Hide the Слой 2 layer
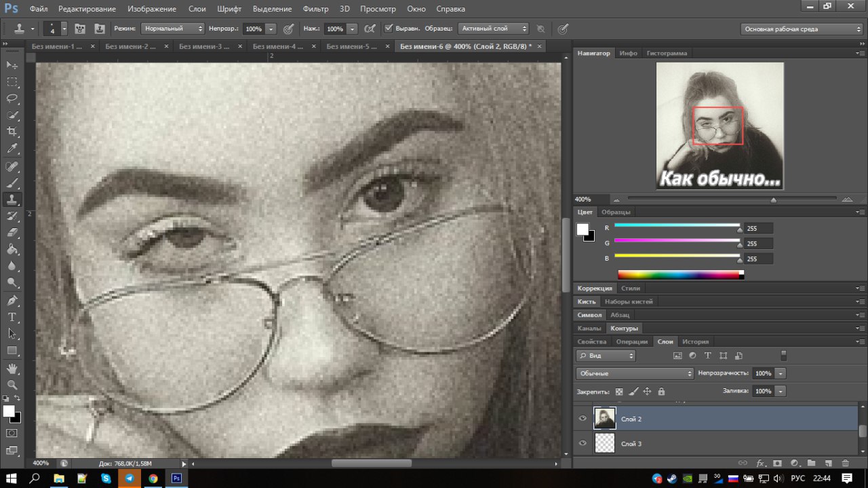This screenshot has width=868, height=488. pos(583,419)
